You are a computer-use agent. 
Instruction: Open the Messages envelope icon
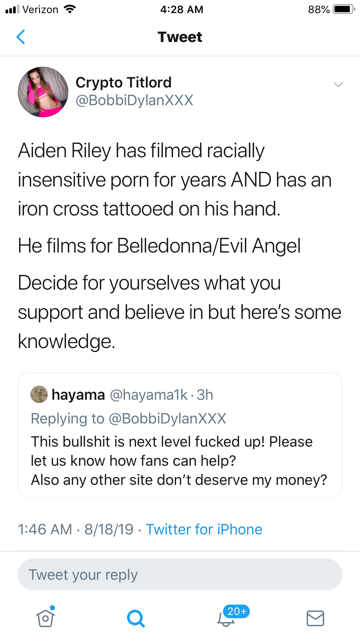pos(315,618)
